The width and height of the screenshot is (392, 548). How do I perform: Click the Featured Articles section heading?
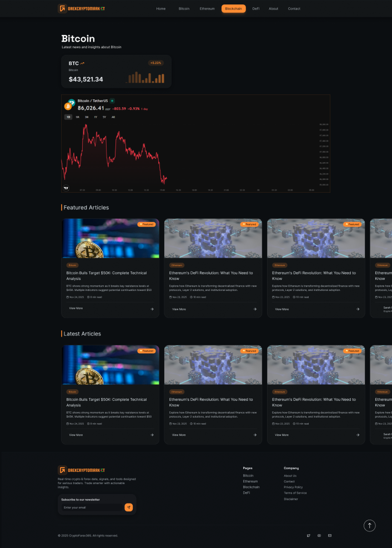86,208
